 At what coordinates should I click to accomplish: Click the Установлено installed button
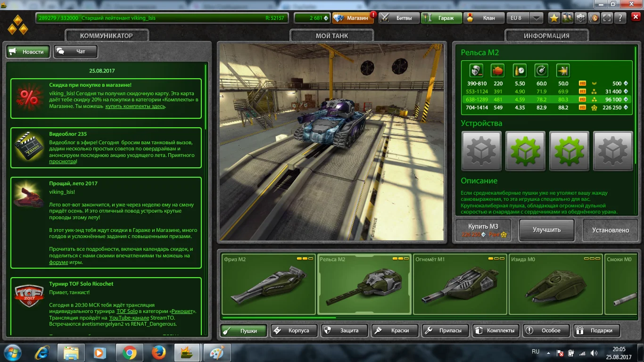[611, 230]
